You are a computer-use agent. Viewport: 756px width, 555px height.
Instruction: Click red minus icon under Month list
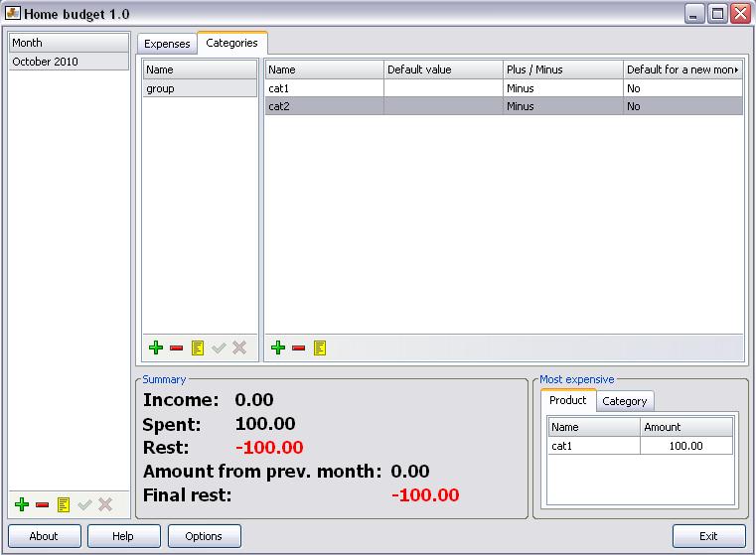43,504
